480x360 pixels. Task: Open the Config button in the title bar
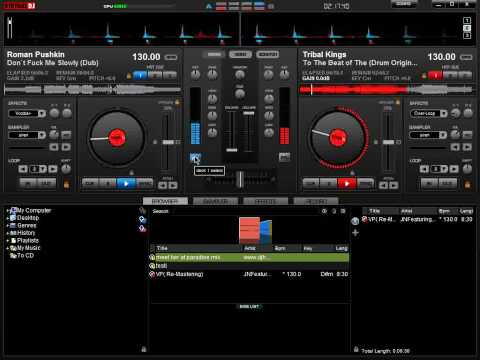403,4
